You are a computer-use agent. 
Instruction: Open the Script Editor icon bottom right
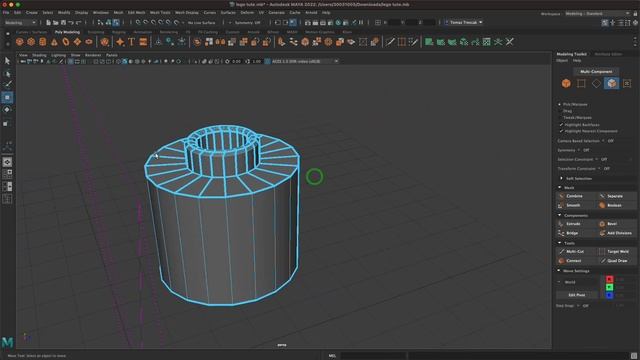(x=633, y=356)
